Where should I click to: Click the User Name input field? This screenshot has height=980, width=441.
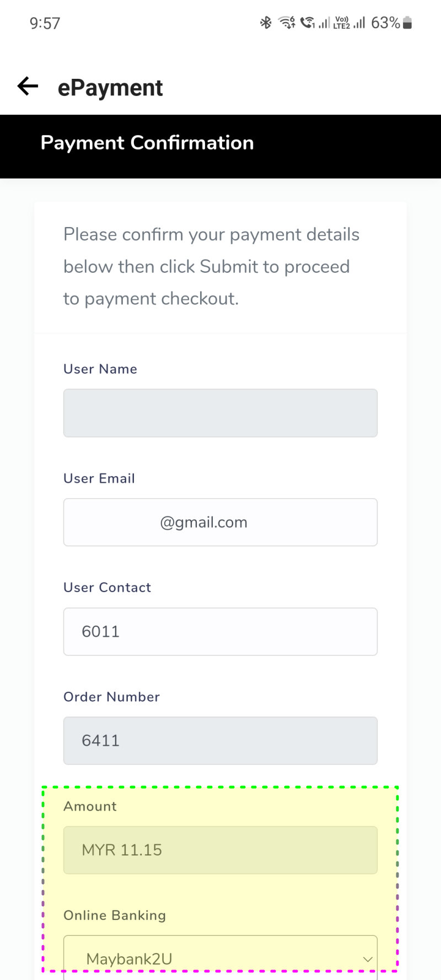(220, 413)
